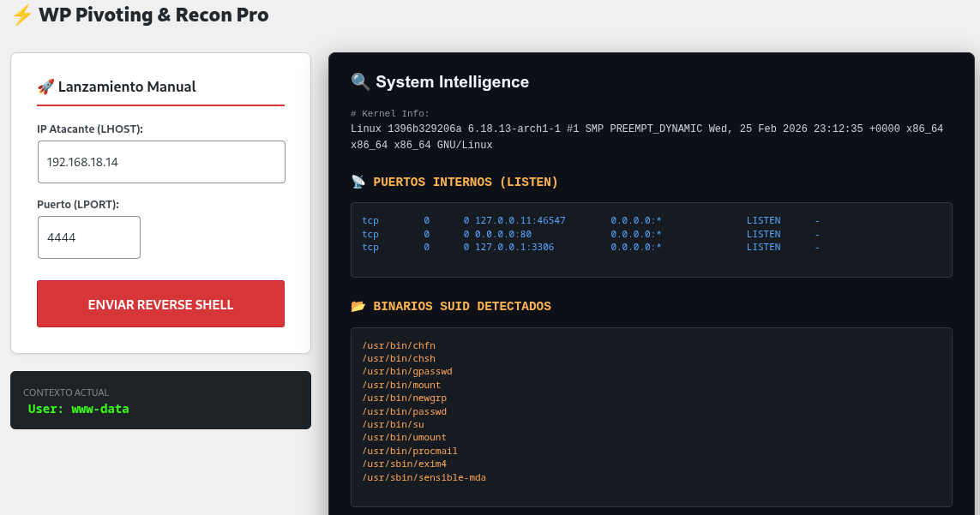Viewport: 980px width, 515px height.
Task: Click the System Intelligence heading
Action: pyautogui.click(x=452, y=82)
